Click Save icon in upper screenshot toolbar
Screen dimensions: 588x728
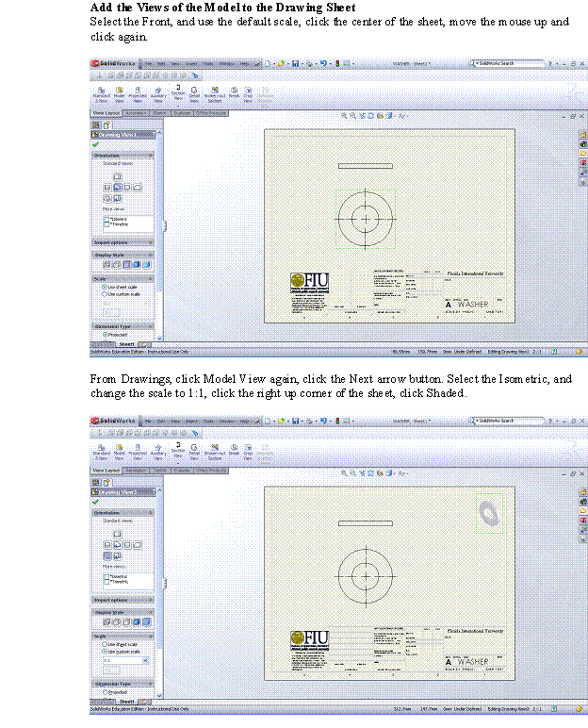[295, 63]
